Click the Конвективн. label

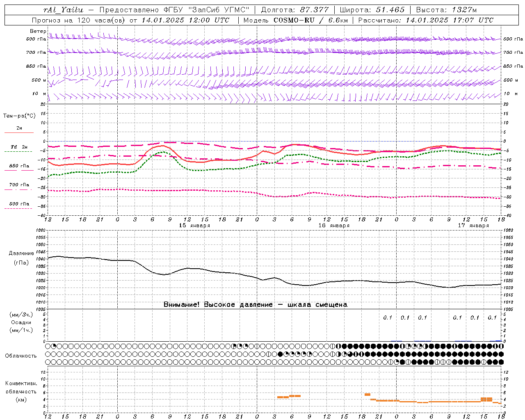pos(21,383)
